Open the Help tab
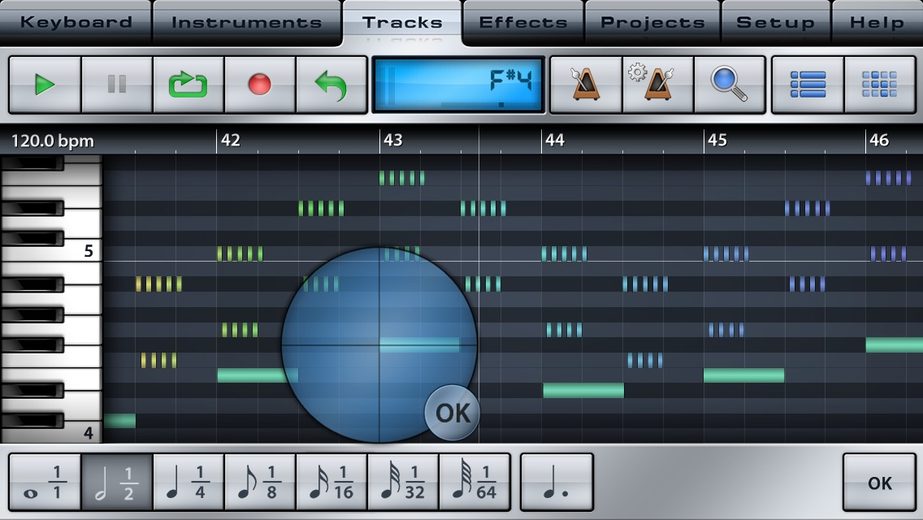The image size is (923, 520). pyautogui.click(x=876, y=22)
